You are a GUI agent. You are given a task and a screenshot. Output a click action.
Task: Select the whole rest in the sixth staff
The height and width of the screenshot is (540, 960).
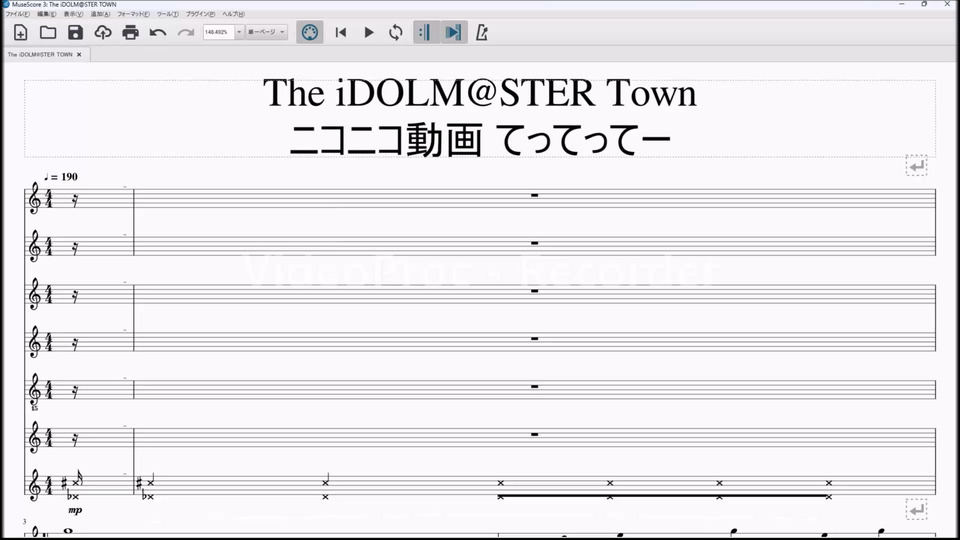[534, 434]
